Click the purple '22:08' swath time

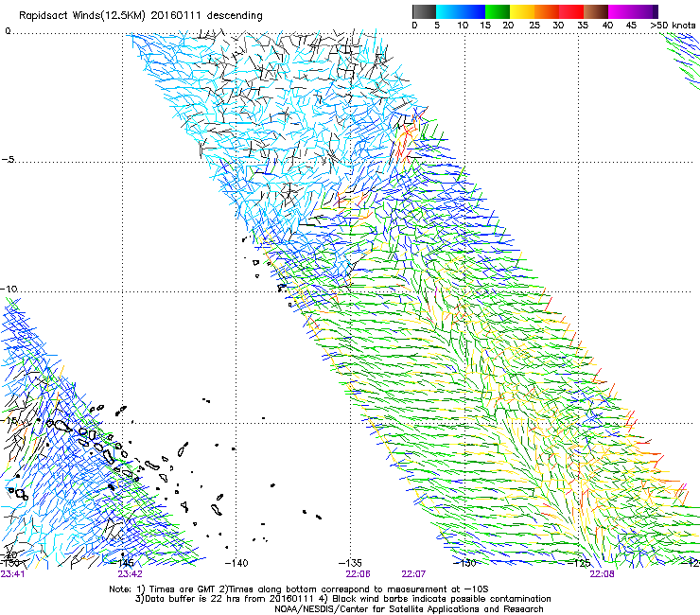tap(602, 574)
